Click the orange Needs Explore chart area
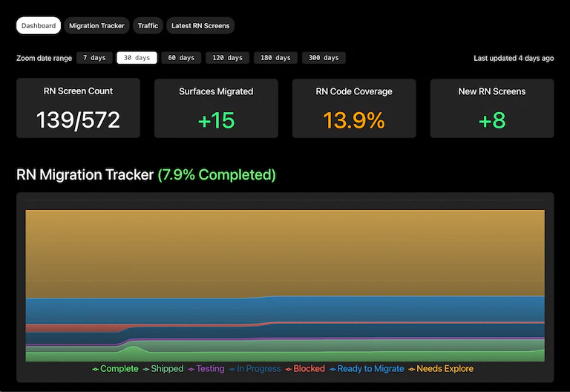Viewport: 570px width, 392px height. click(285, 251)
